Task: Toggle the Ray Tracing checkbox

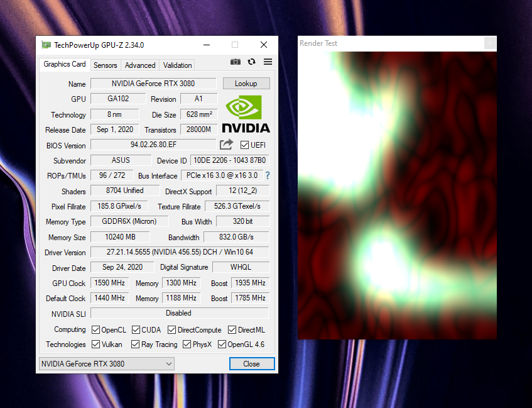Action: [136, 345]
